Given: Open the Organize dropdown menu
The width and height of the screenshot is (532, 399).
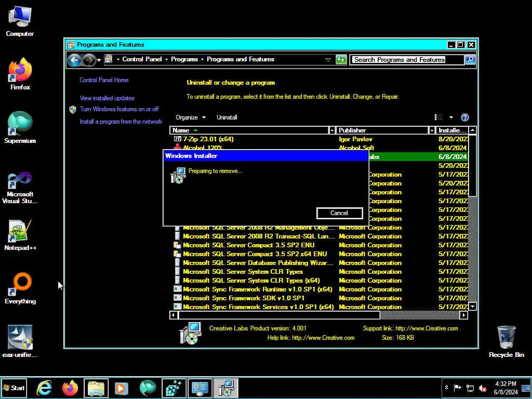Looking at the screenshot, I should [190, 117].
